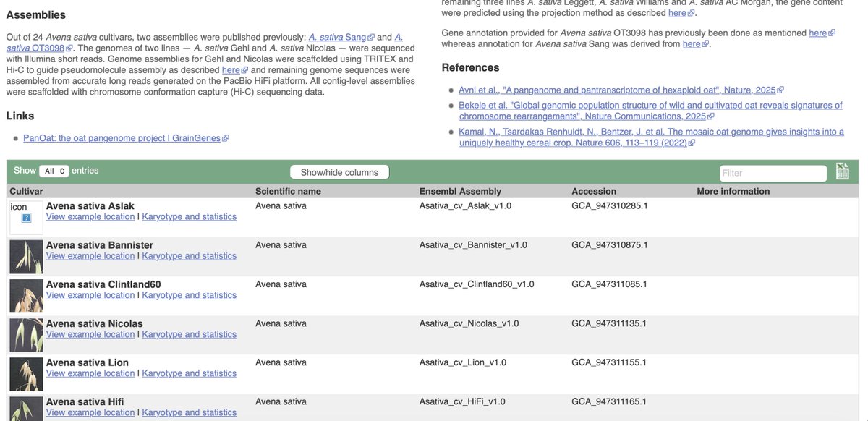868x421 pixels.
Task: Open the Bannister oat thumbnail
Action: click(26, 257)
